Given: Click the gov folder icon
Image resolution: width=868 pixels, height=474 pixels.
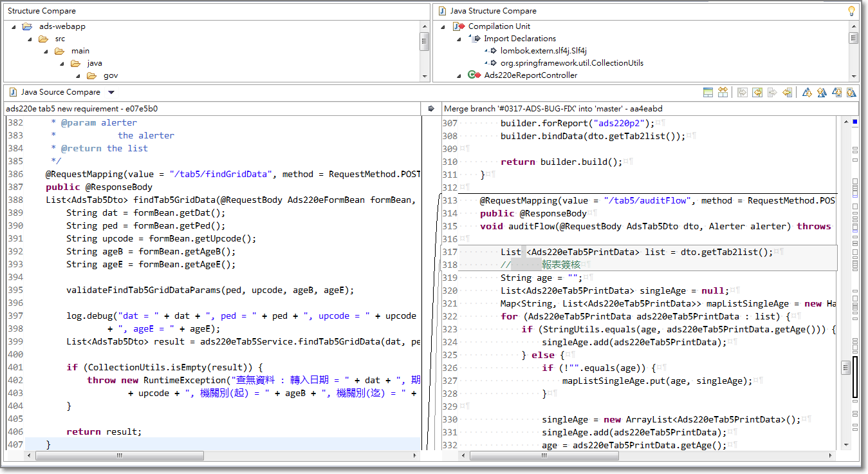Looking at the screenshot, I should pos(91,75).
